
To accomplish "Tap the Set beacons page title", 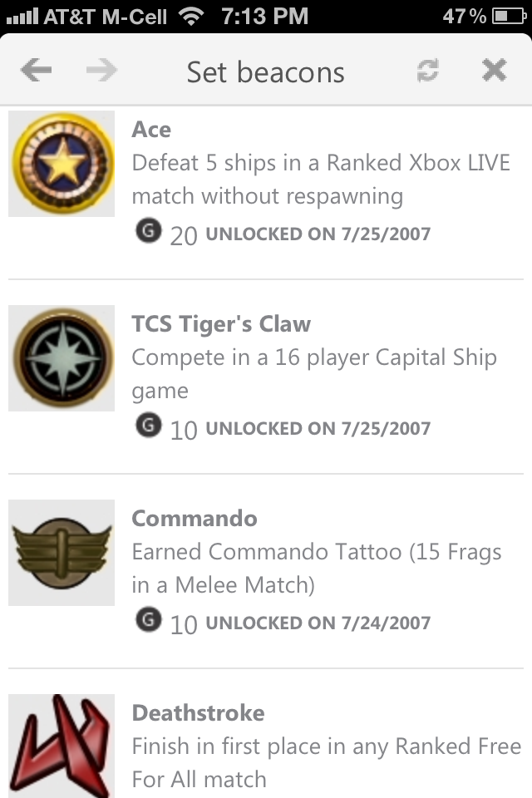I will [x=265, y=72].
